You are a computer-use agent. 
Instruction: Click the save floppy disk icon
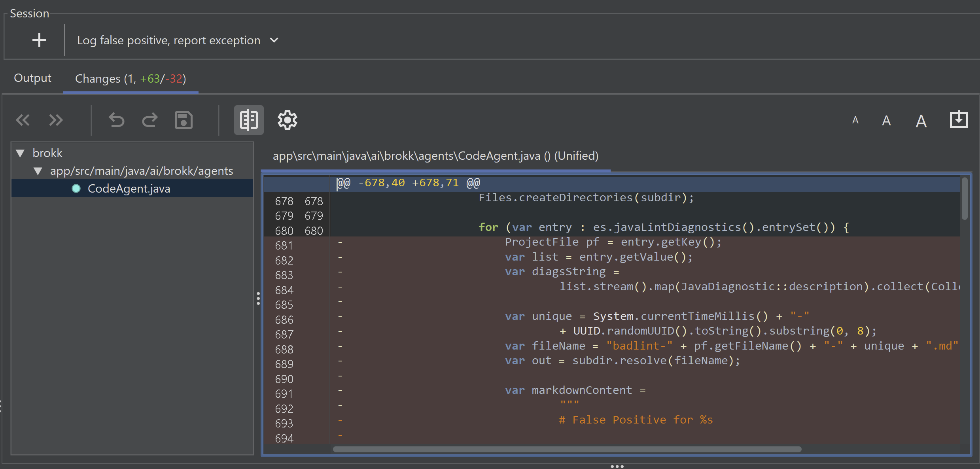click(184, 120)
